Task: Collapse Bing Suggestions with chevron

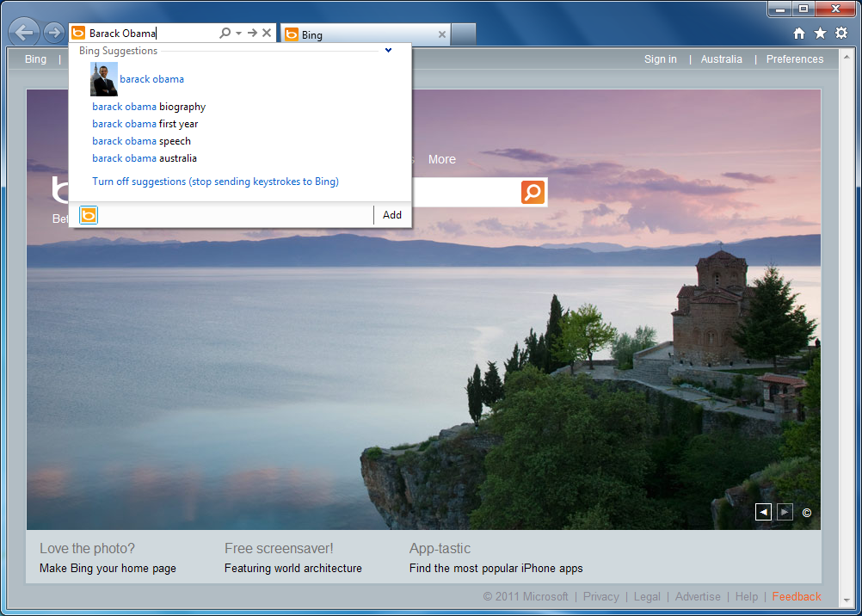Action: click(389, 51)
